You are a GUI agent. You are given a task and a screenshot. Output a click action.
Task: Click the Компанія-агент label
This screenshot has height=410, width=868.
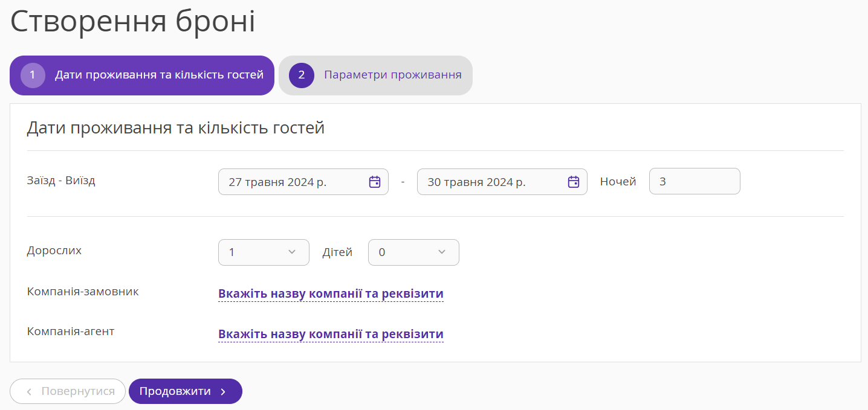click(71, 332)
